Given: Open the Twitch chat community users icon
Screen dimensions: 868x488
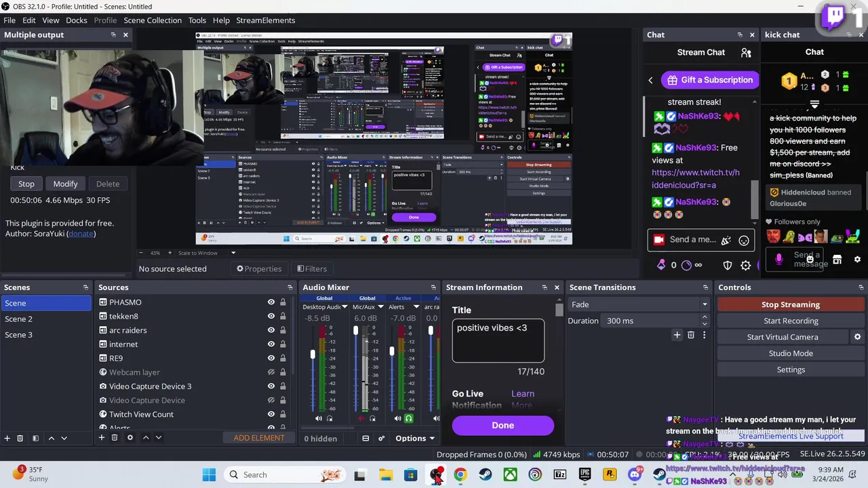Looking at the screenshot, I should [x=746, y=53].
